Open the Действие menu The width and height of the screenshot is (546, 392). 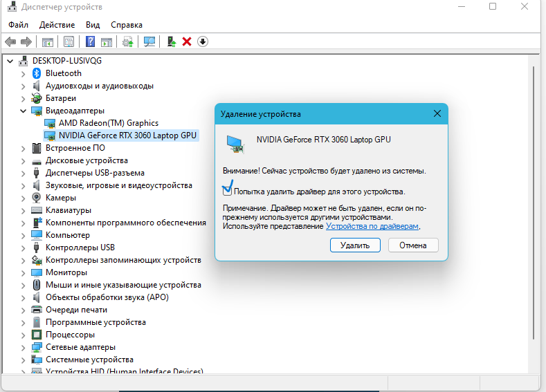tap(57, 25)
